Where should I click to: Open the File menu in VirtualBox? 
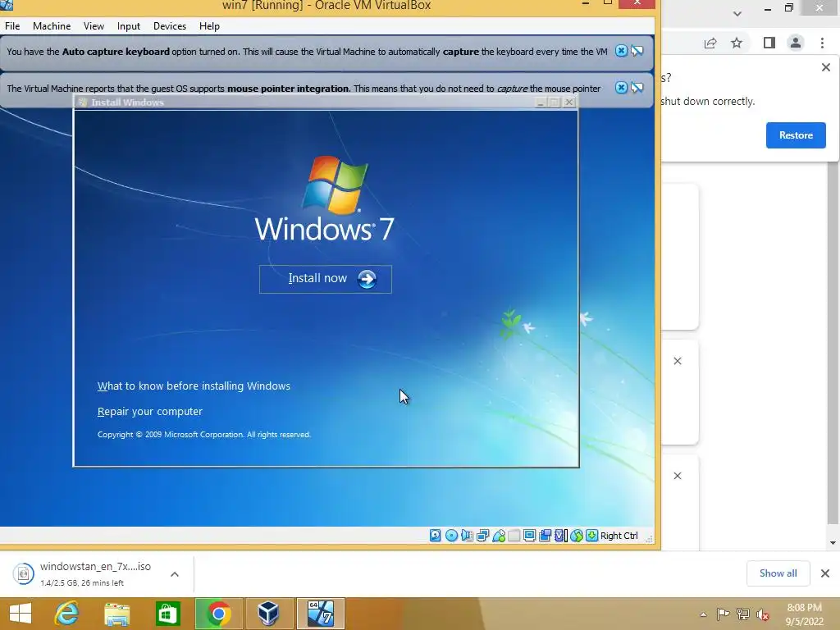(x=12, y=25)
